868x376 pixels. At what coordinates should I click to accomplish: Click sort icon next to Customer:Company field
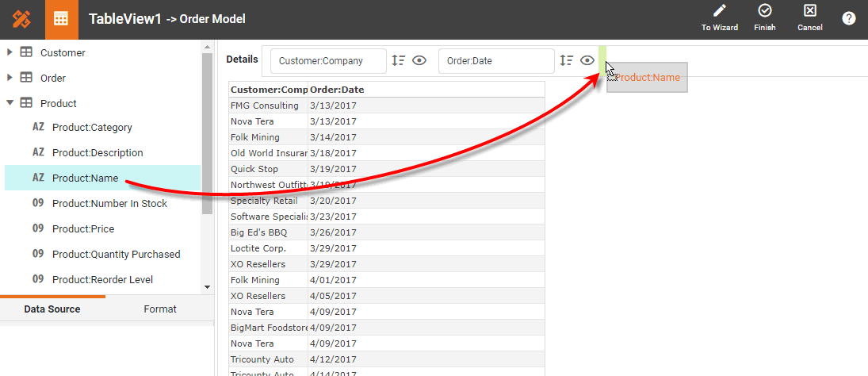[x=399, y=60]
